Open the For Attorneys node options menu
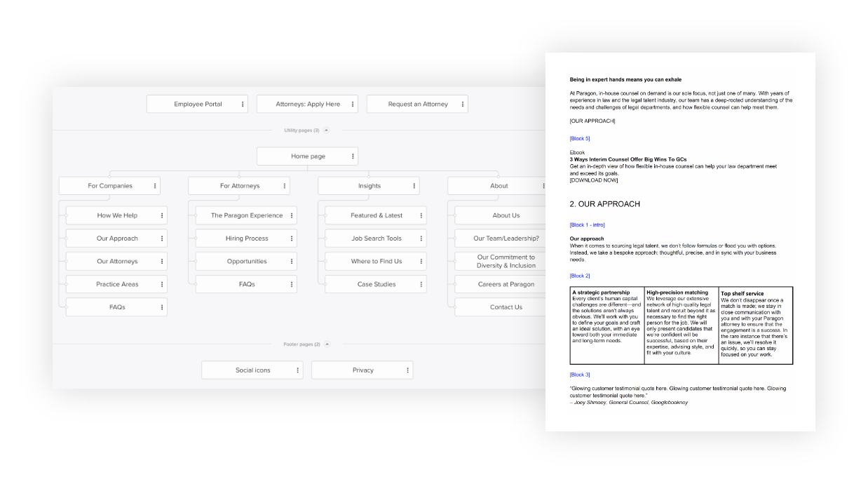 [285, 186]
